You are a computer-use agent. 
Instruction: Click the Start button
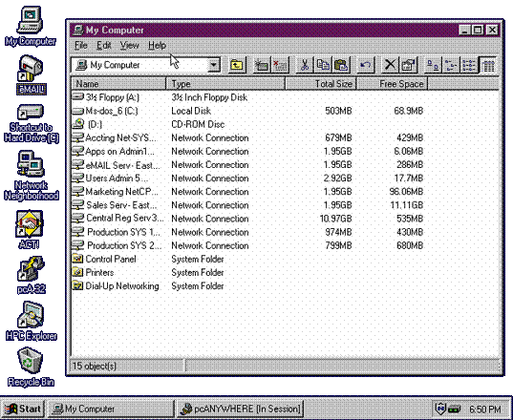(x=23, y=409)
